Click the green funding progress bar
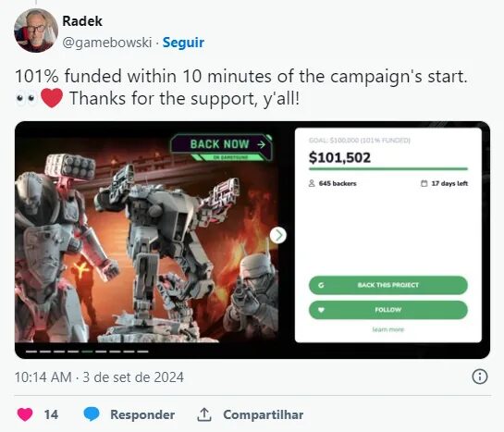504x432 pixels. tap(388, 168)
